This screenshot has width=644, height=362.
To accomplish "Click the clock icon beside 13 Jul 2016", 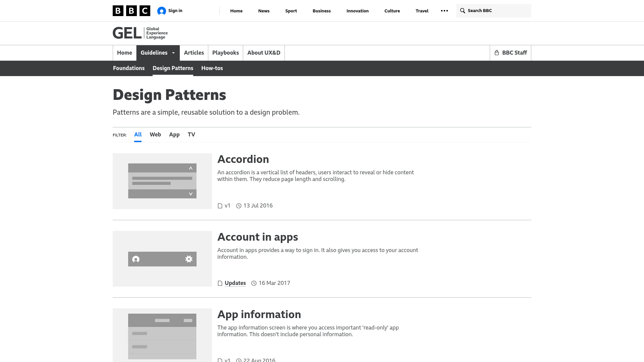I will (239, 206).
